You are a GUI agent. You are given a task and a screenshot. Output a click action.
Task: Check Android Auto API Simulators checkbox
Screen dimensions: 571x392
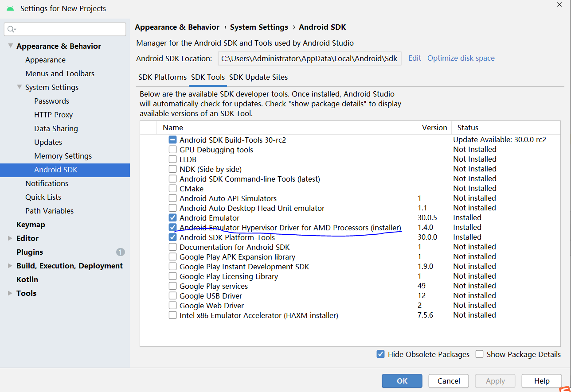tap(172, 198)
